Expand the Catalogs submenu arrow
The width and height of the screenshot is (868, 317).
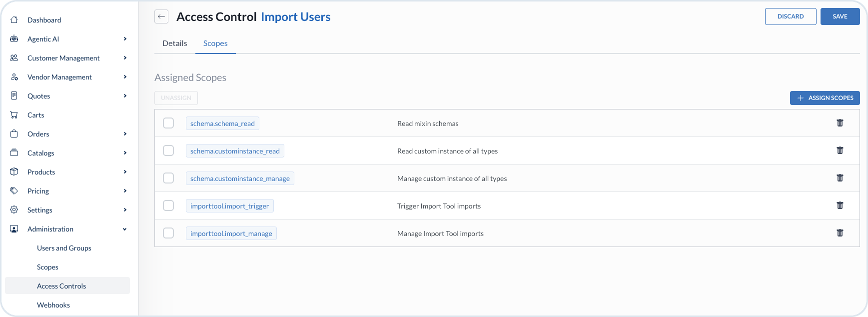pos(125,153)
